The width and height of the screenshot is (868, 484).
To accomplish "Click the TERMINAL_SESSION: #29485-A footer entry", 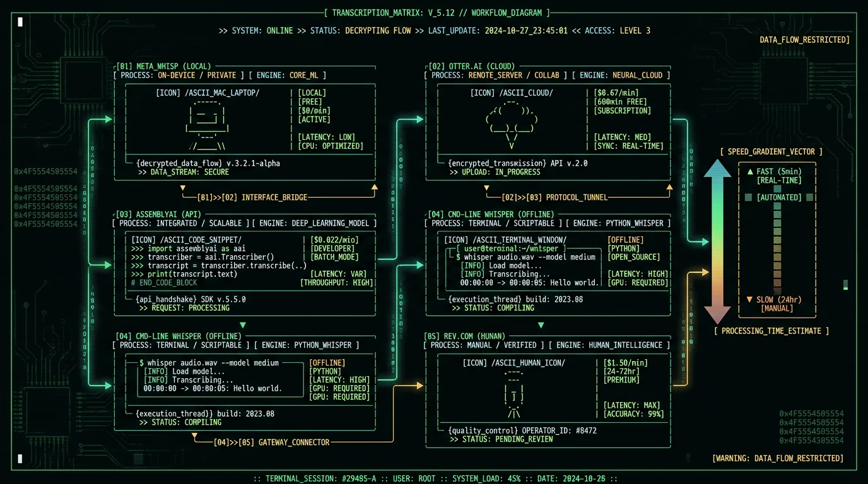I will pos(322,479).
